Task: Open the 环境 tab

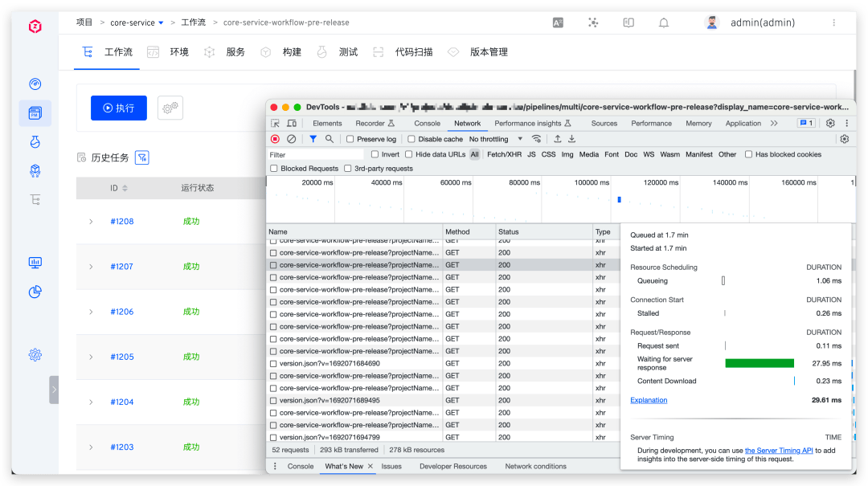Action: (178, 52)
